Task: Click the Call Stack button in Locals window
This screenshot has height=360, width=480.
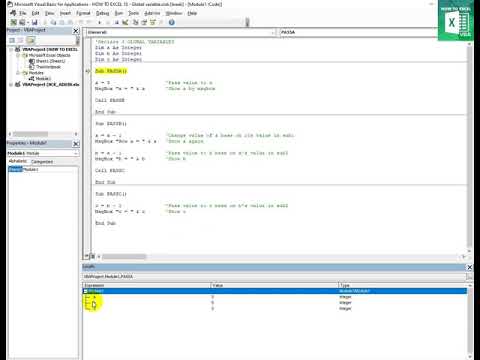Action: (469, 277)
